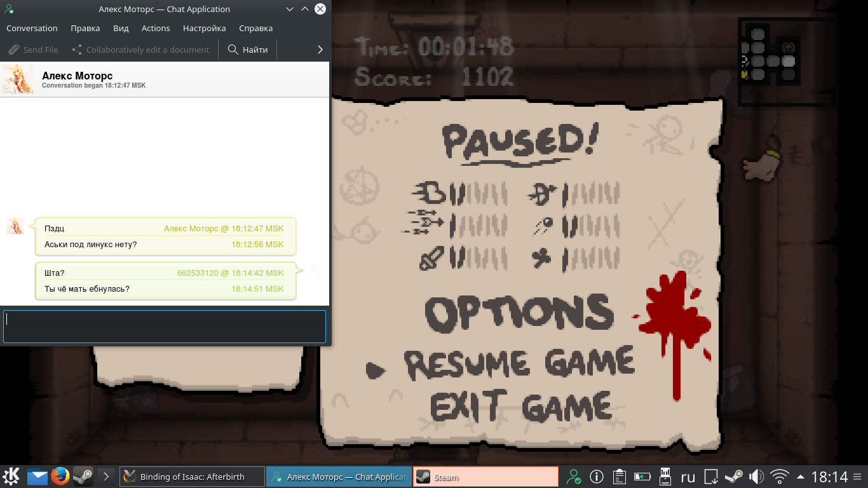Open the 18:14 clock in the panel
This screenshot has height=488, width=868.
tap(830, 477)
